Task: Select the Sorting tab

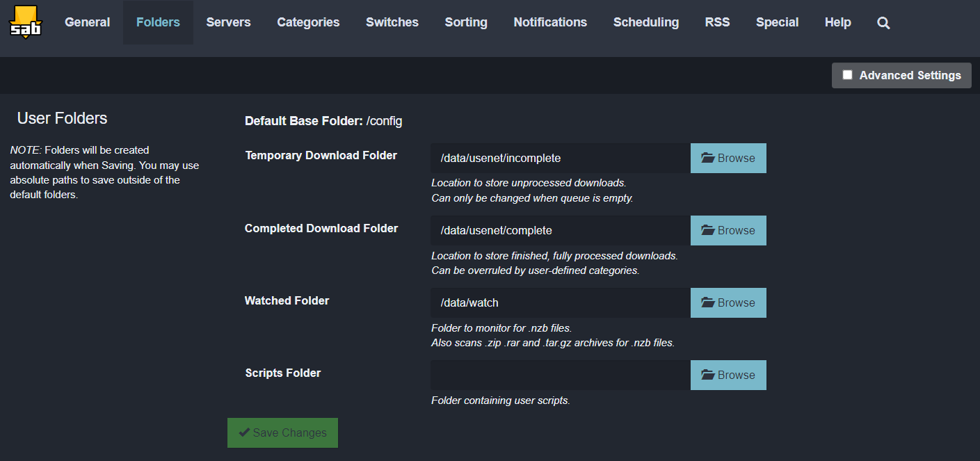Action: coord(466,22)
